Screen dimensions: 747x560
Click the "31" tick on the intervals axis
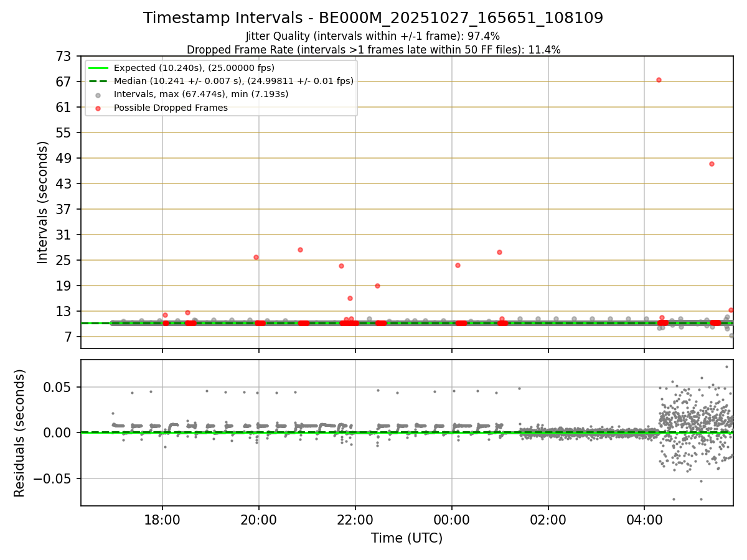(x=65, y=235)
